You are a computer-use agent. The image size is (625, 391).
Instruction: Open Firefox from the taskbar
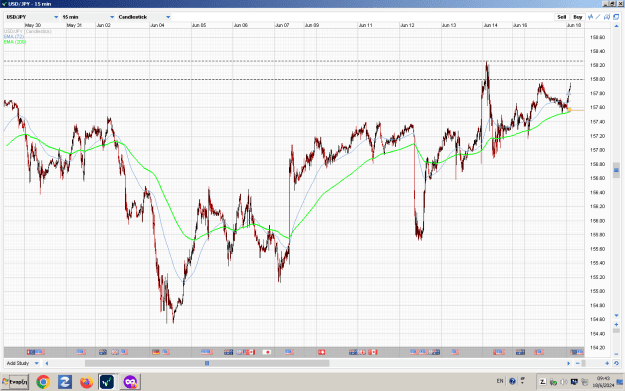tap(86, 382)
